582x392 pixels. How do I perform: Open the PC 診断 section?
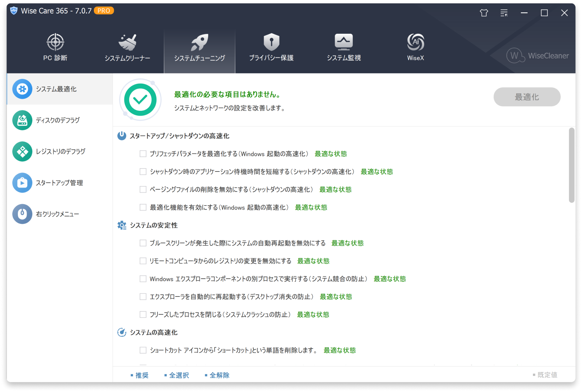click(55, 47)
